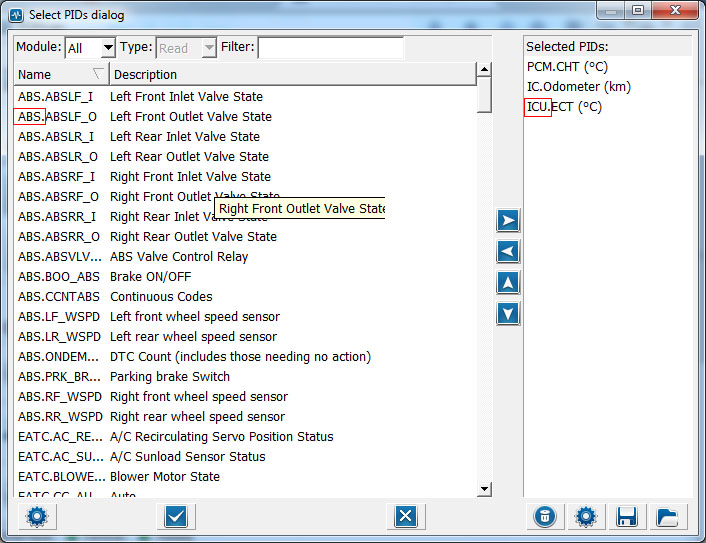Viewport: 706px width, 543px height.
Task: Move selected PID down with down arrow
Action: 508,313
